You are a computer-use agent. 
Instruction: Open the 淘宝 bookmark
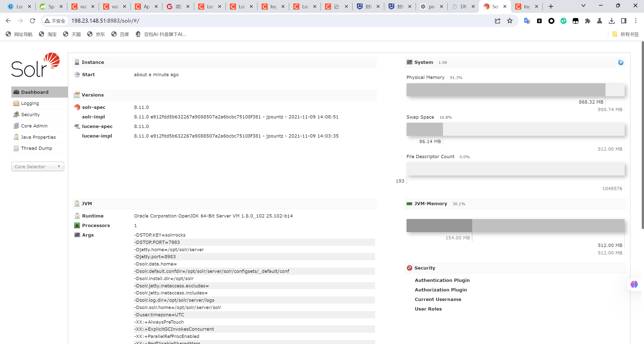48,34
